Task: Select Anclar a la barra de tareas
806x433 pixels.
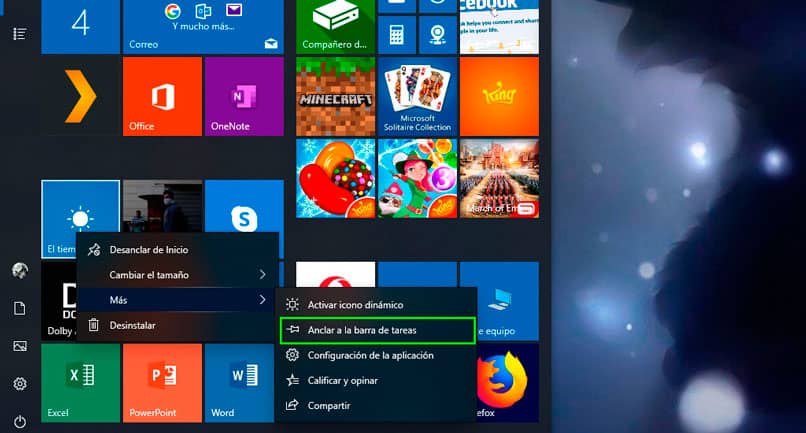Action: tap(377, 330)
